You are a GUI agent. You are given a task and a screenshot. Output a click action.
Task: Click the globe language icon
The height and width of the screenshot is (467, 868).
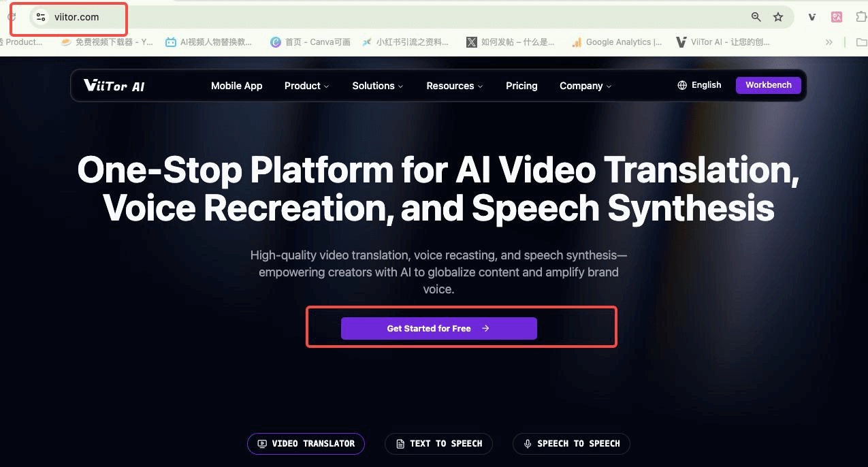(682, 86)
